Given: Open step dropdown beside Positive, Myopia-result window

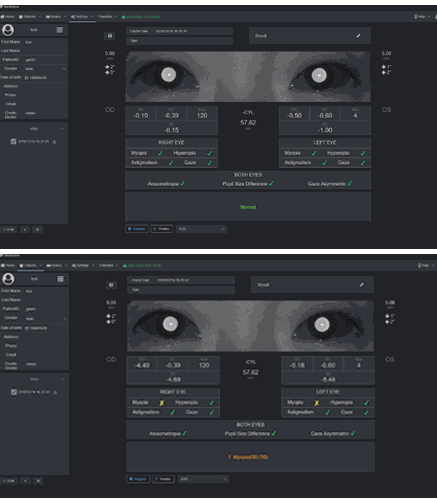Looking at the screenshot, I should coord(203,479).
